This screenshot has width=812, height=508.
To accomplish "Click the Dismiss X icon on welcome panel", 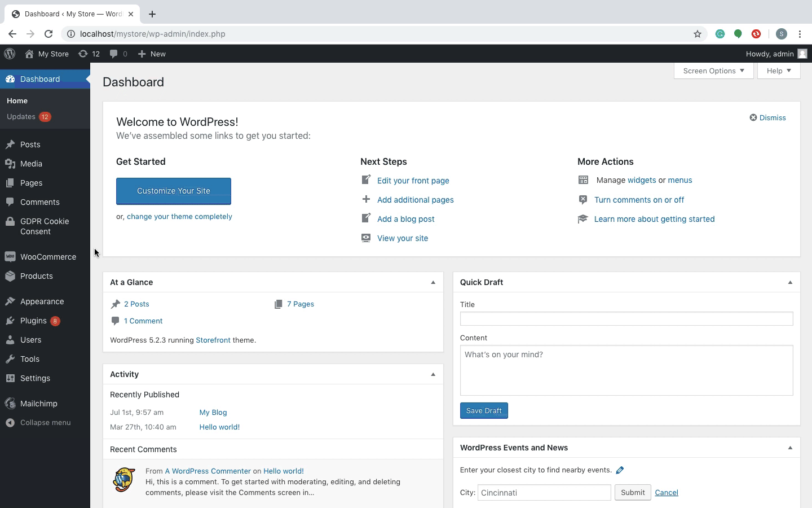I will (x=753, y=117).
